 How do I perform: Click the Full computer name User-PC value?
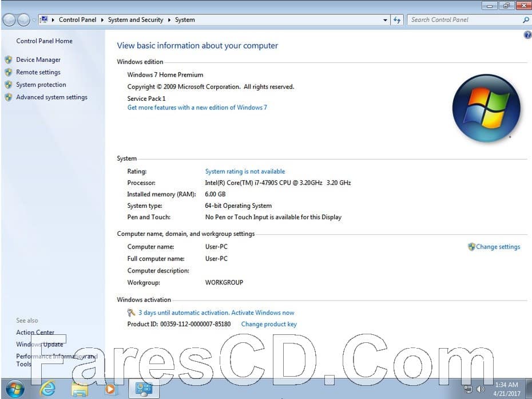pyautogui.click(x=216, y=259)
